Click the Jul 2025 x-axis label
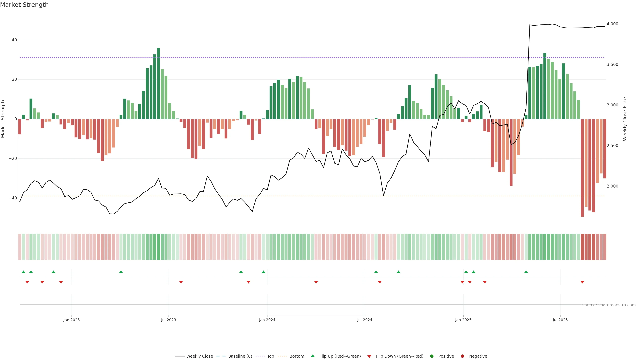Viewport: 644px width, 362px height. (x=560, y=320)
